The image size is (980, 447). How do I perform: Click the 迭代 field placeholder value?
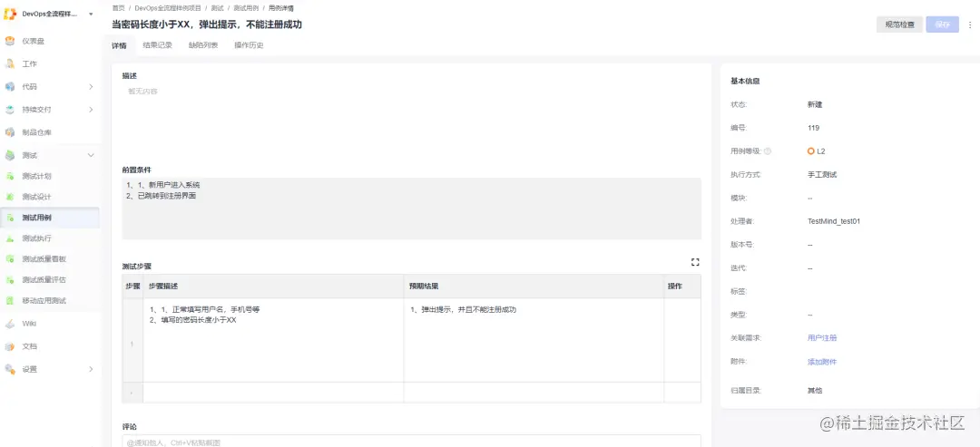click(810, 267)
